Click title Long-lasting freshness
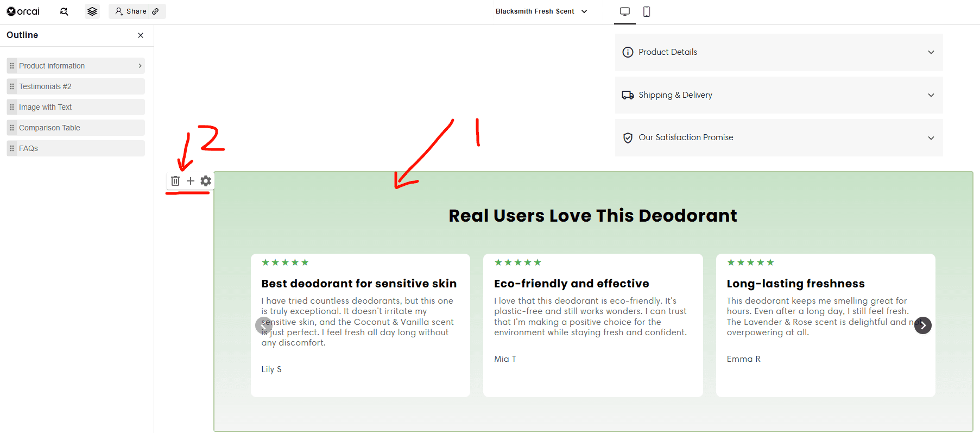980x433 pixels. point(796,284)
